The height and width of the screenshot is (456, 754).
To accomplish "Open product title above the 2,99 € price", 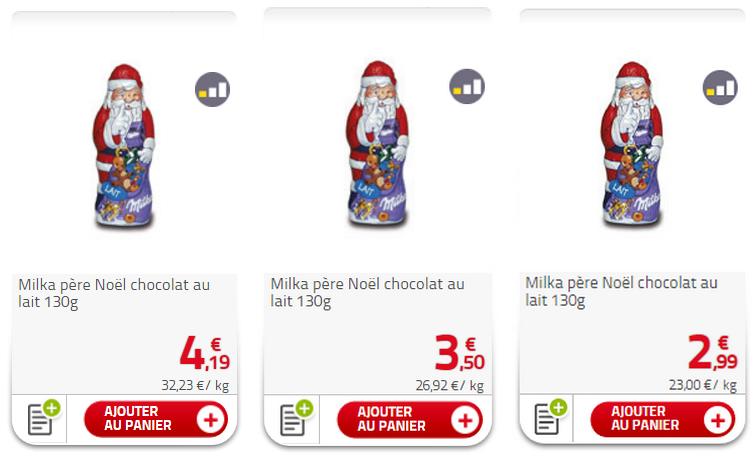I will 621,291.
